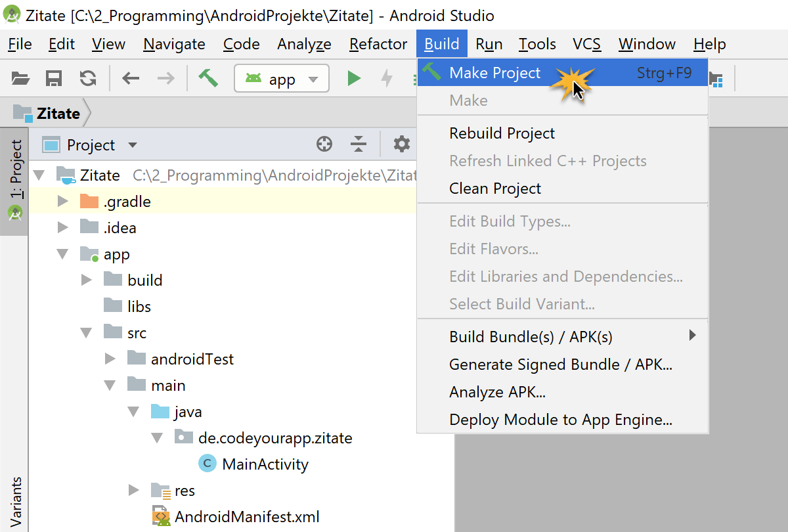Expand the .gradle folder
Image resolution: width=788 pixels, height=532 pixels.
click(63, 202)
